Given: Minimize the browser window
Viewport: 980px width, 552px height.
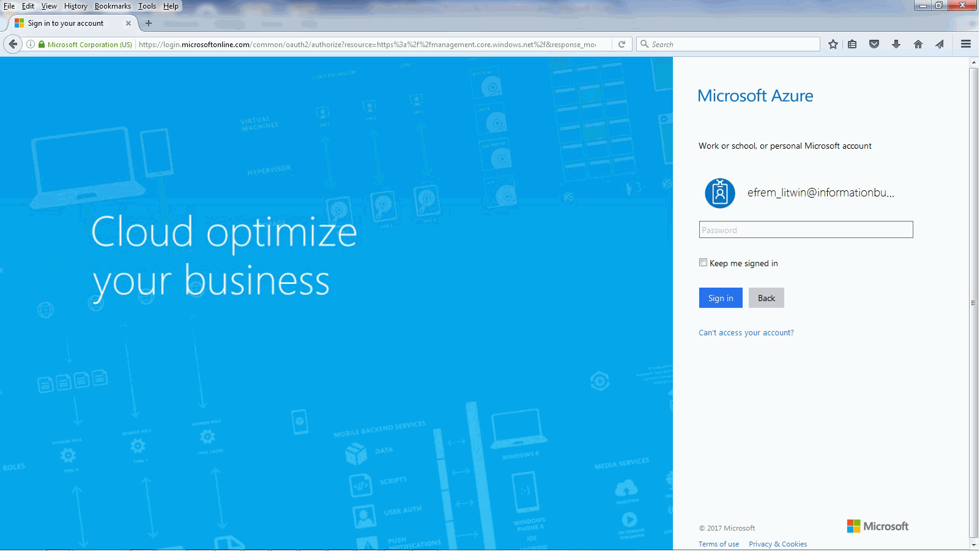Looking at the screenshot, I should [923, 6].
